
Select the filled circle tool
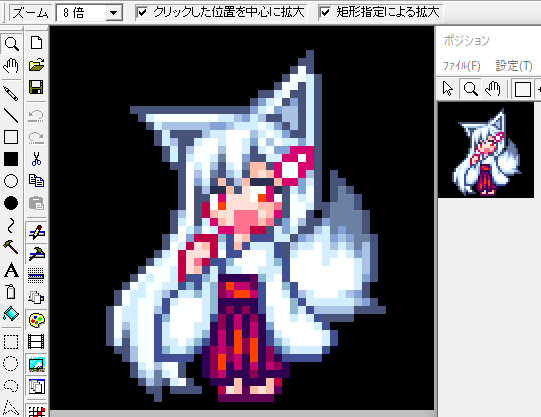click(11, 203)
